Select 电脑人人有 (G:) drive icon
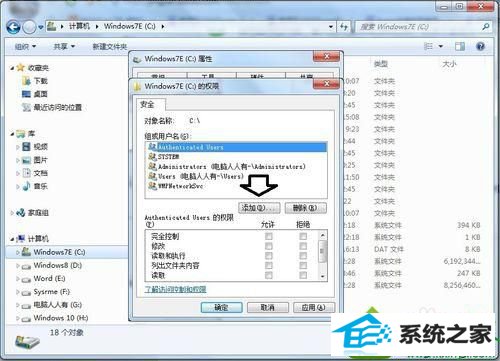 click(x=26, y=305)
